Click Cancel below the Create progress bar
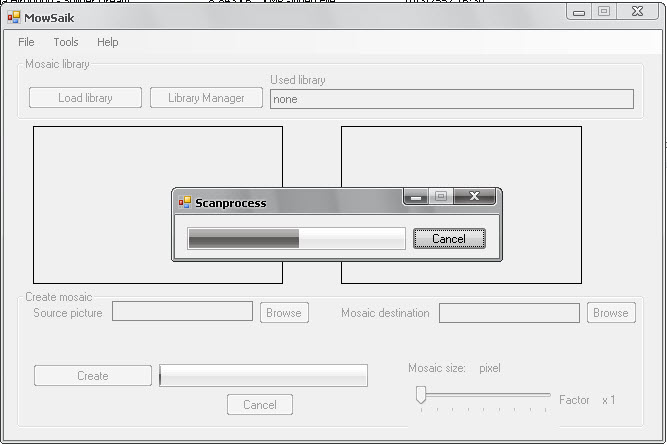 click(x=259, y=405)
